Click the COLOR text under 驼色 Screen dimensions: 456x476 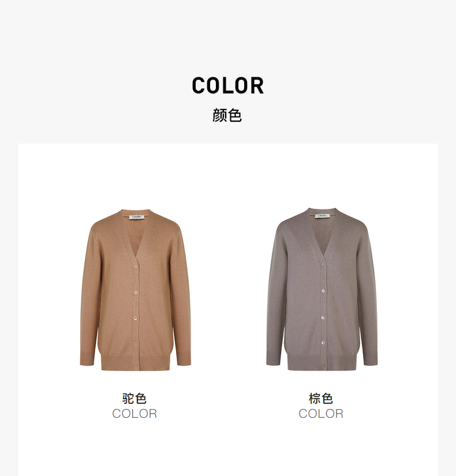coord(134,414)
